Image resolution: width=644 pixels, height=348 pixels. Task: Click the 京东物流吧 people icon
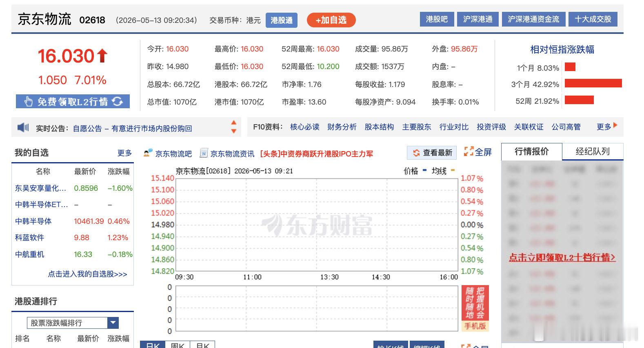tap(148, 153)
